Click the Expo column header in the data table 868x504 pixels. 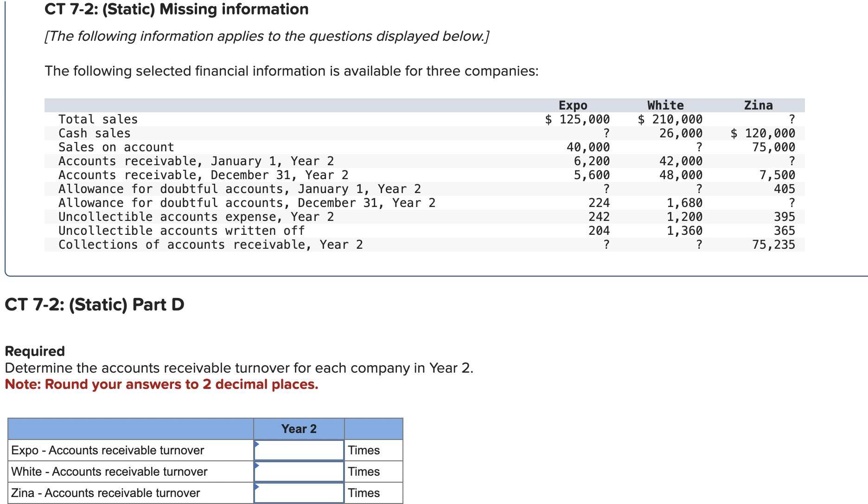coord(573,105)
